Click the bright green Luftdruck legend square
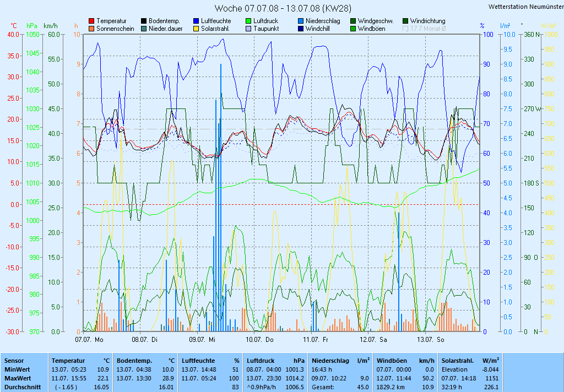564x392 pixels. (248, 21)
